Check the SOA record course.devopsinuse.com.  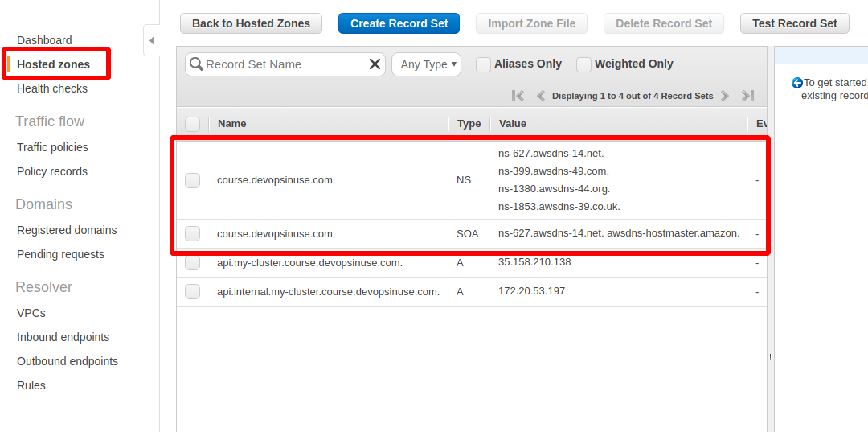pos(193,234)
